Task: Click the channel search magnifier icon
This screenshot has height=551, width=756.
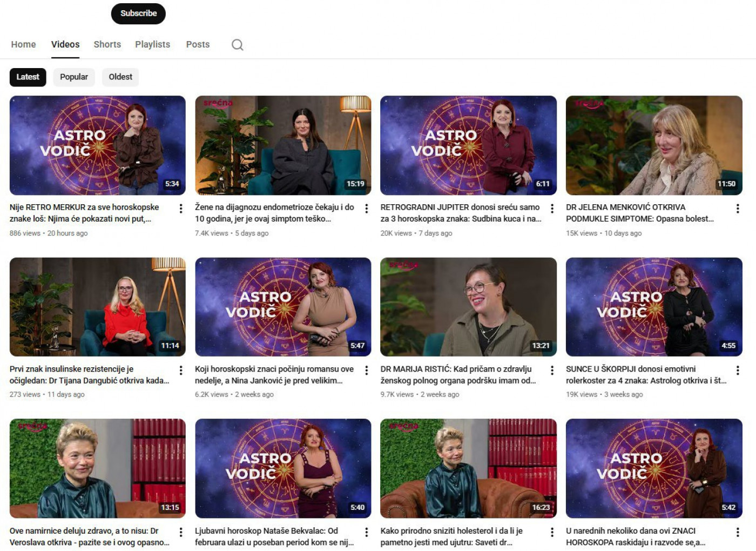Action: [237, 45]
